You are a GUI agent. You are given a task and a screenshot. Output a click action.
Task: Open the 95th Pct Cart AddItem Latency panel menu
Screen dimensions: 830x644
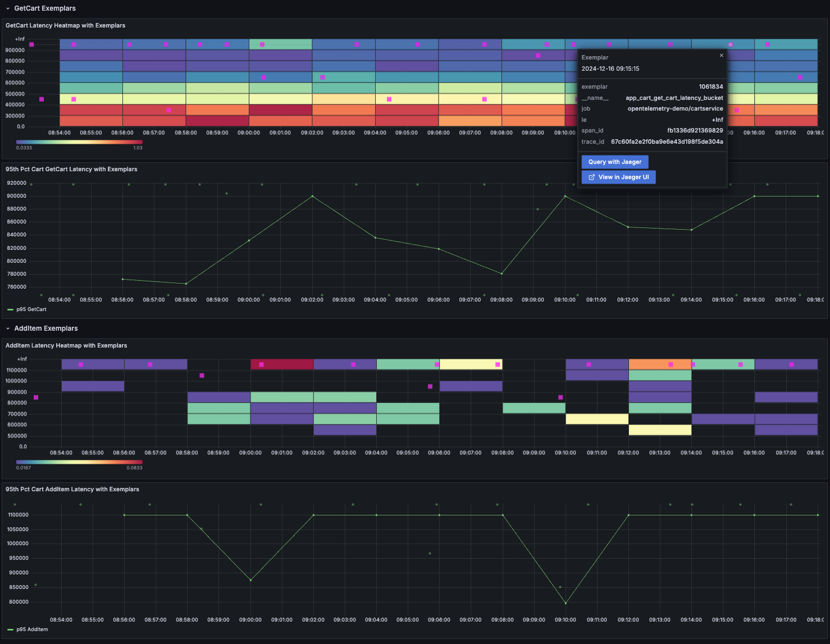(x=72, y=490)
